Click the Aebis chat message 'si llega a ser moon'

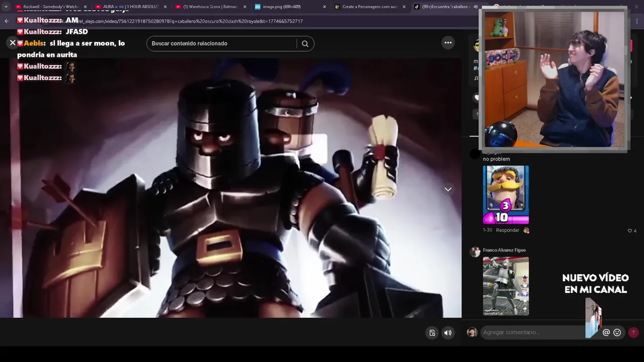point(71,49)
